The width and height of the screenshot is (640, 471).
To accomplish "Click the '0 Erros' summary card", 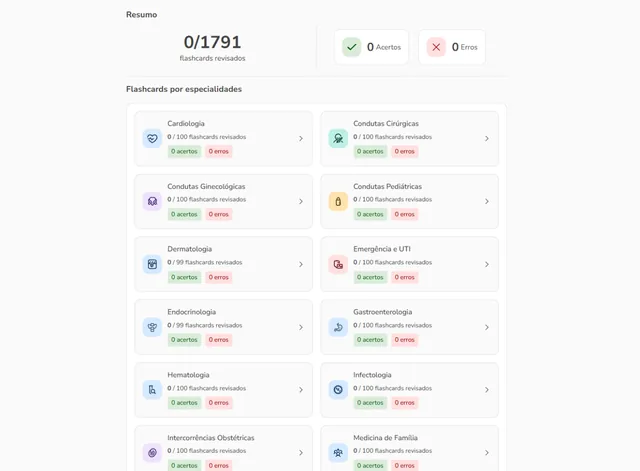I will (452, 47).
